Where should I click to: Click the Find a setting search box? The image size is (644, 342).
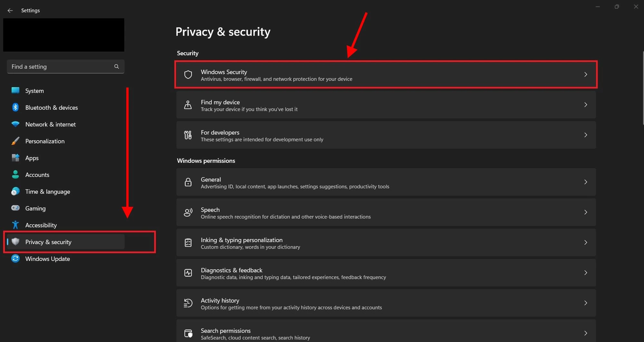pos(61,67)
